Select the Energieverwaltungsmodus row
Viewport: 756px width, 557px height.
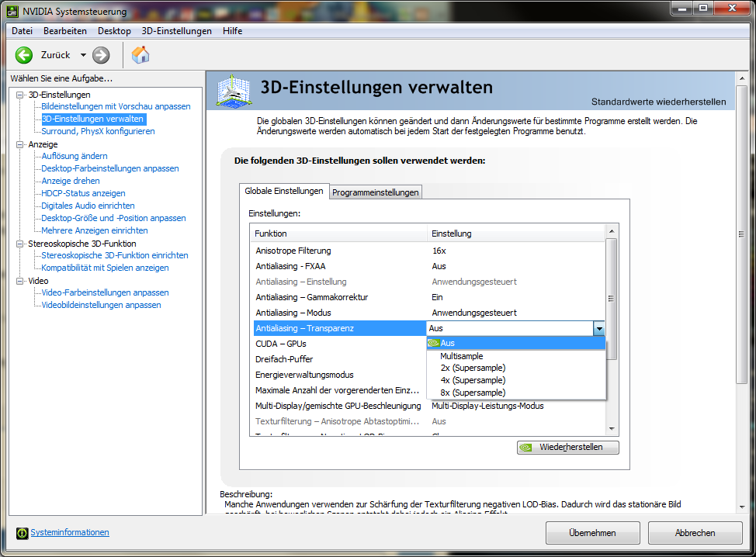pyautogui.click(x=340, y=375)
